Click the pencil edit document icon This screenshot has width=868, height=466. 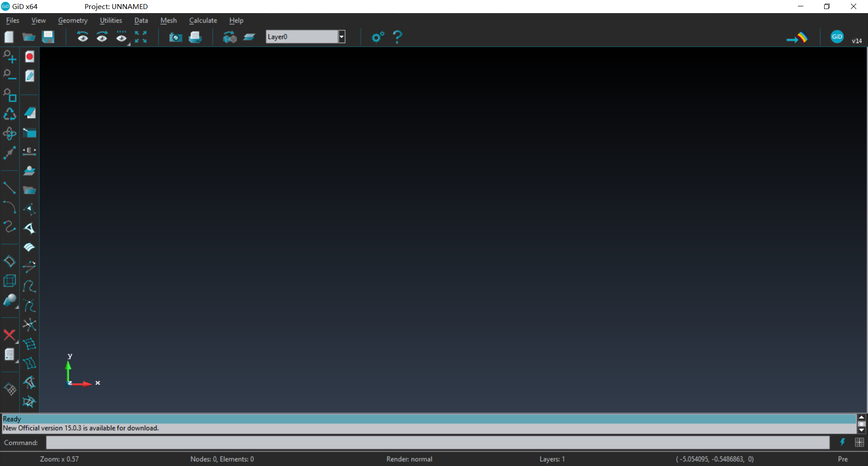coord(30,76)
